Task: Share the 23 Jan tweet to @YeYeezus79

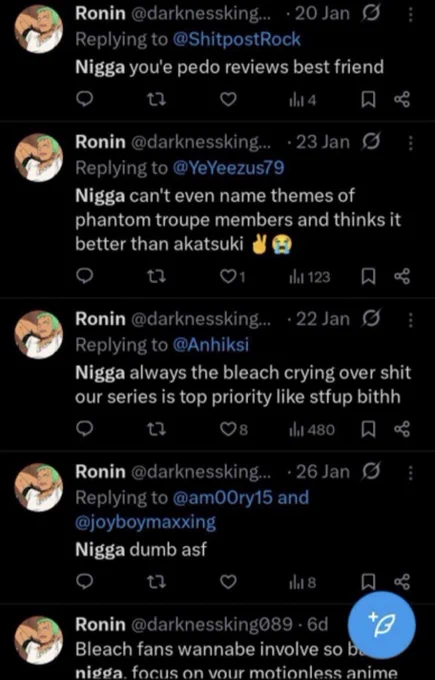Action: click(402, 276)
